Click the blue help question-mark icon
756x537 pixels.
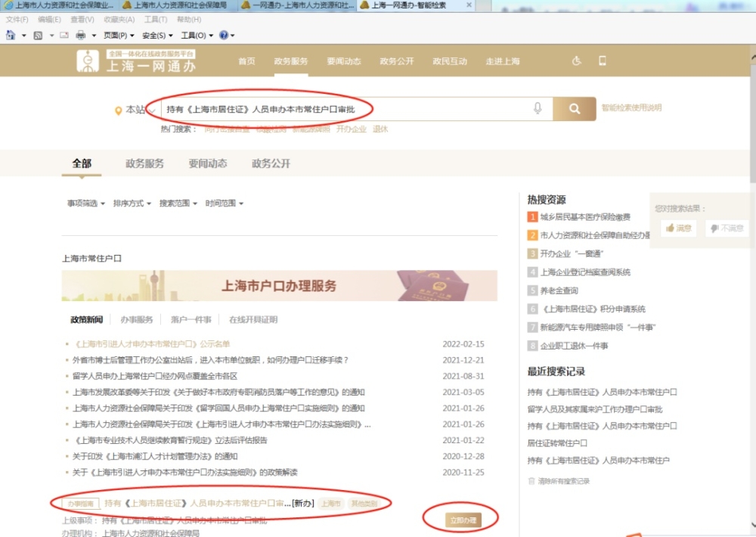click(224, 36)
